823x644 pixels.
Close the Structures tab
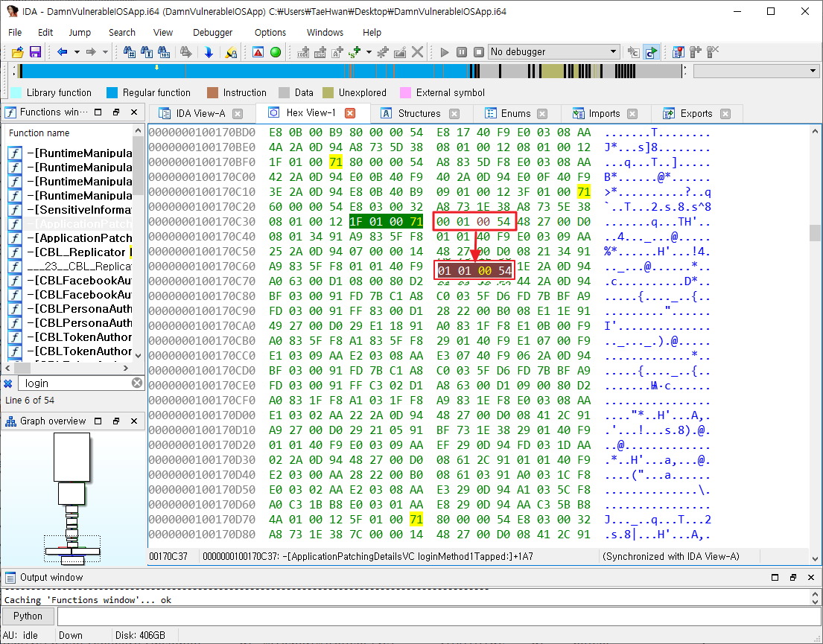tap(454, 113)
